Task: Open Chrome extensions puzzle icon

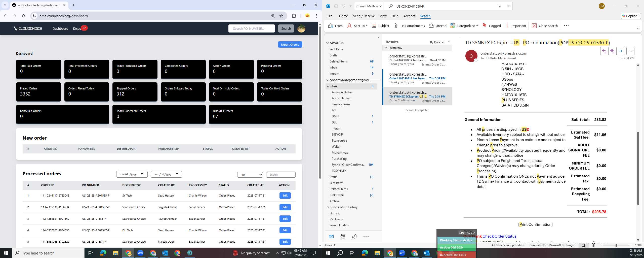Action: coord(294,16)
